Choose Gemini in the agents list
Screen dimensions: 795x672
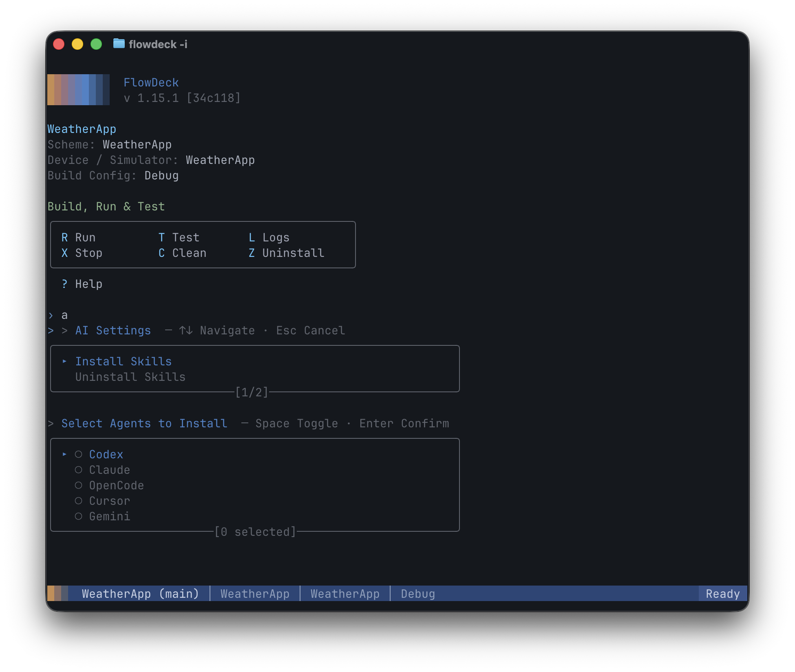coord(110,517)
